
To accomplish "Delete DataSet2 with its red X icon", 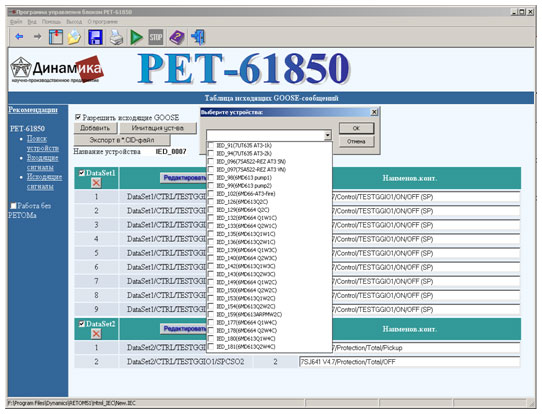I will [x=96, y=333].
